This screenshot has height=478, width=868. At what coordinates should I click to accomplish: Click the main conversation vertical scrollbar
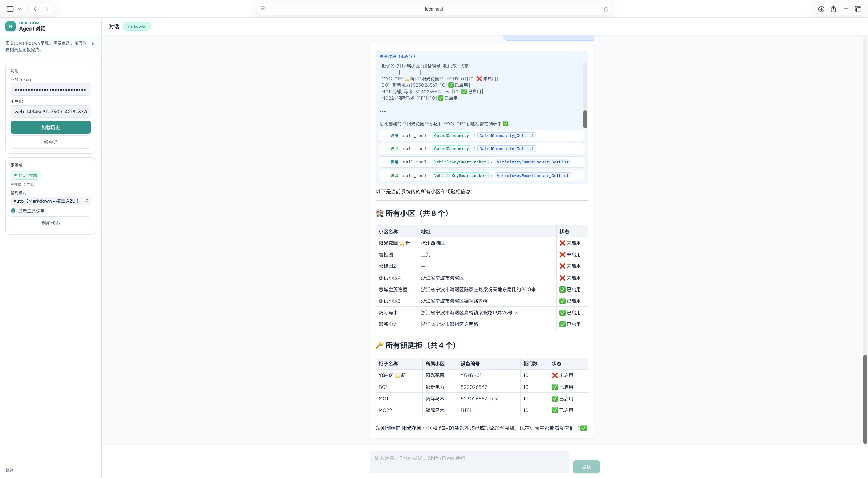pyautogui.click(x=865, y=399)
